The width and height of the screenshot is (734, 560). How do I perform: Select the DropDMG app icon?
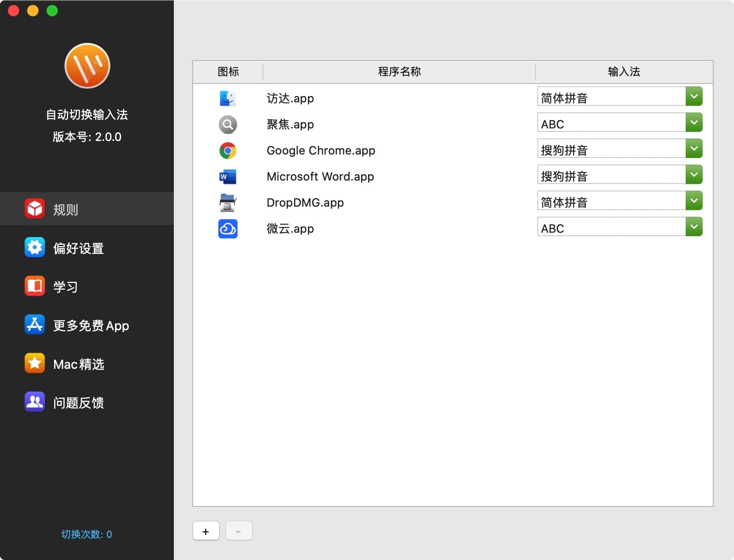pyautogui.click(x=228, y=203)
